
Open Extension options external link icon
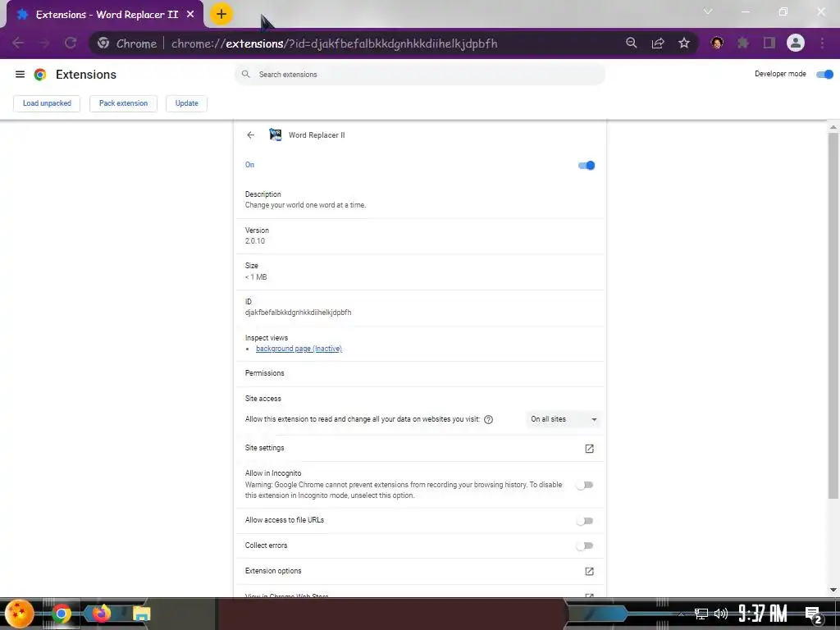pyautogui.click(x=589, y=571)
